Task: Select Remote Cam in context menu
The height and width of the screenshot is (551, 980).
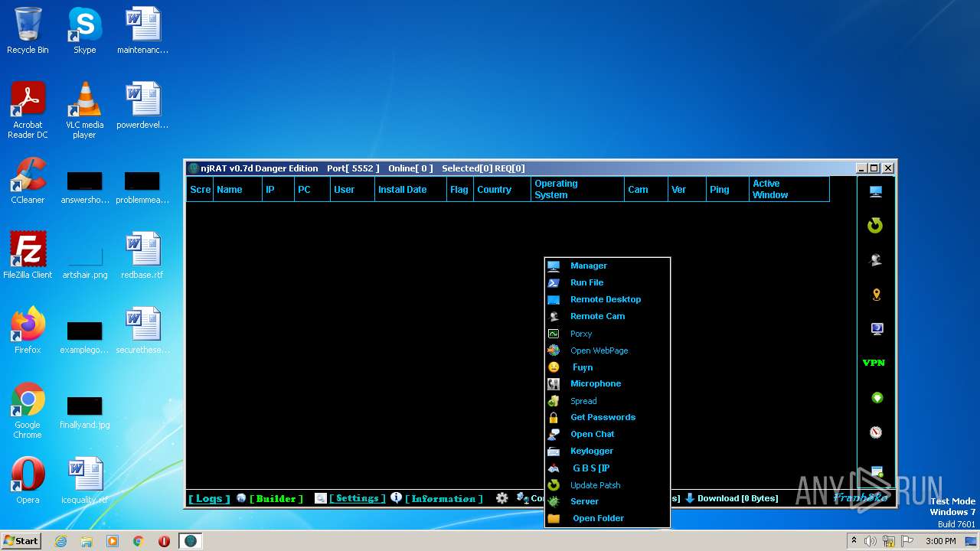Action: pos(607,316)
